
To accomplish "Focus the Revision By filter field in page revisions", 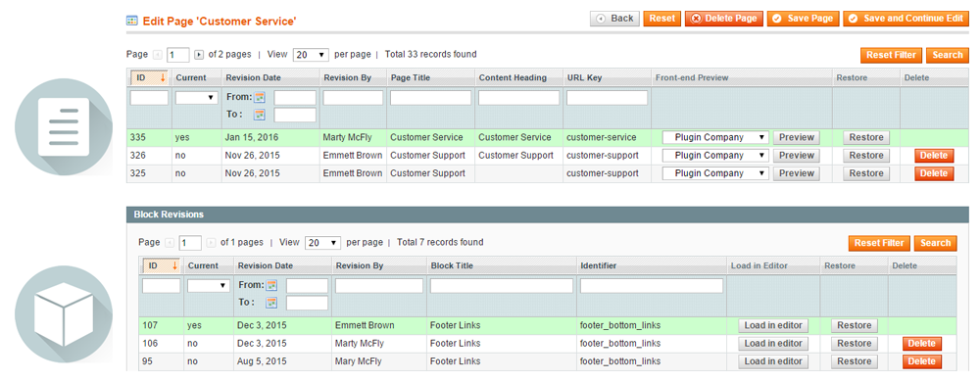I will pos(353,98).
